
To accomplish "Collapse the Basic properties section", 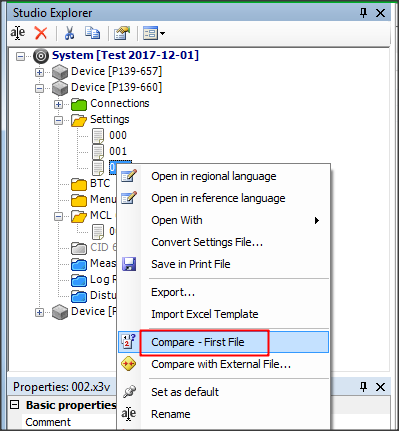I will (x=14, y=405).
